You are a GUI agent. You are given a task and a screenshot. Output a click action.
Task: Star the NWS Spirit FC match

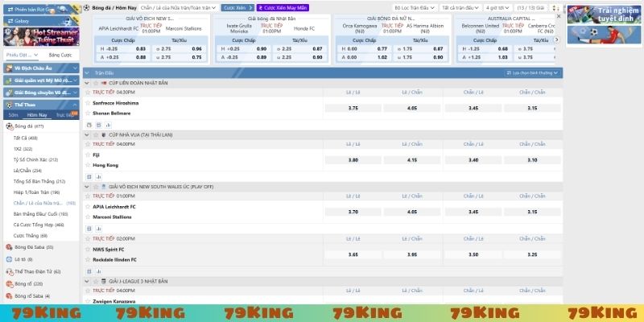(88, 250)
